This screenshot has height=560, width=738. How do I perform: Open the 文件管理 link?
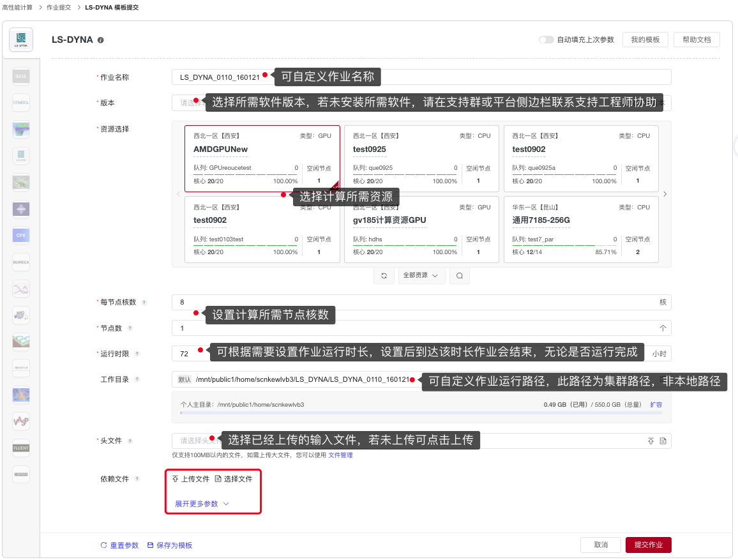click(x=340, y=455)
